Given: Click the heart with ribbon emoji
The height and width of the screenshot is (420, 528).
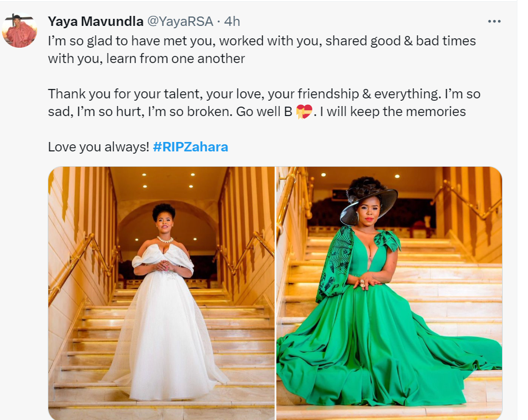Looking at the screenshot, I should pyautogui.click(x=304, y=111).
